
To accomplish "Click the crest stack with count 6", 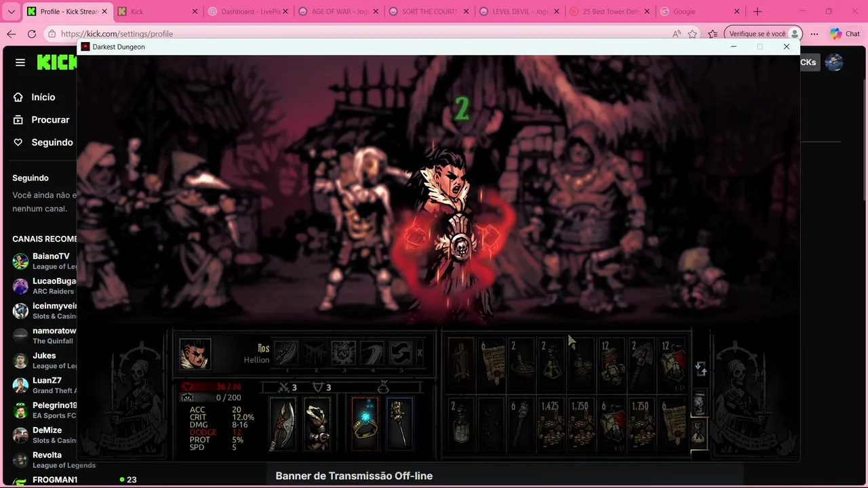I will (612, 425).
